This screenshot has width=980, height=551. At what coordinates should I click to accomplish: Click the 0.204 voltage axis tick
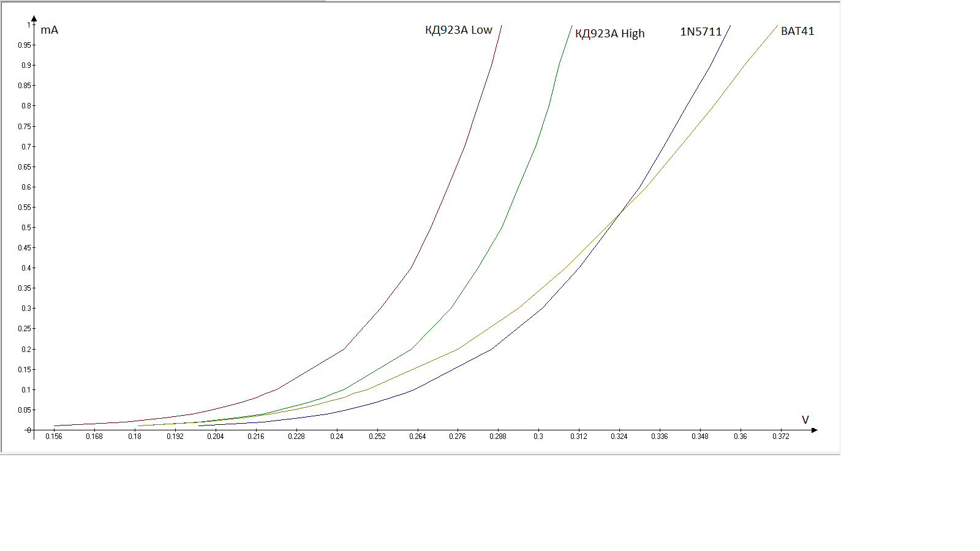(216, 437)
